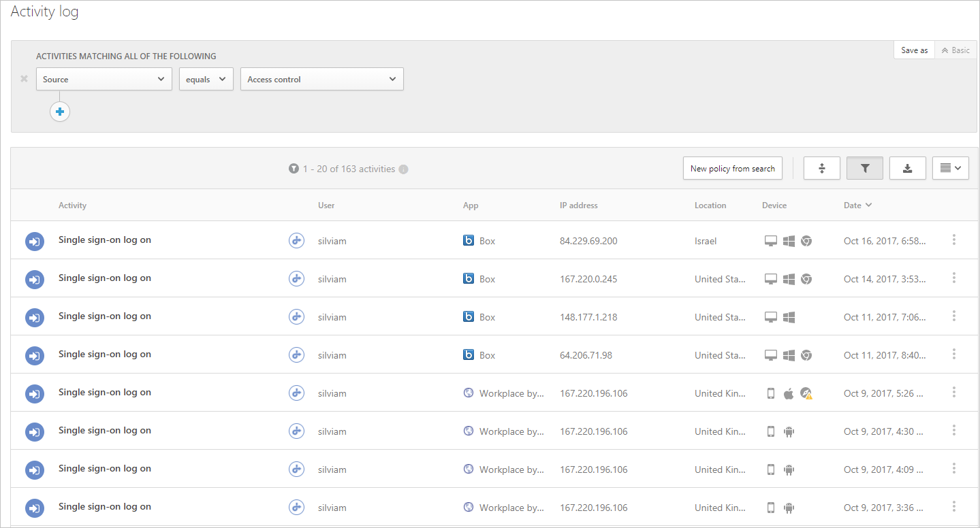This screenshot has width=980, height=528.
Task: Click the Safari warning icon on the Oct 9 entry
Action: 806,393
